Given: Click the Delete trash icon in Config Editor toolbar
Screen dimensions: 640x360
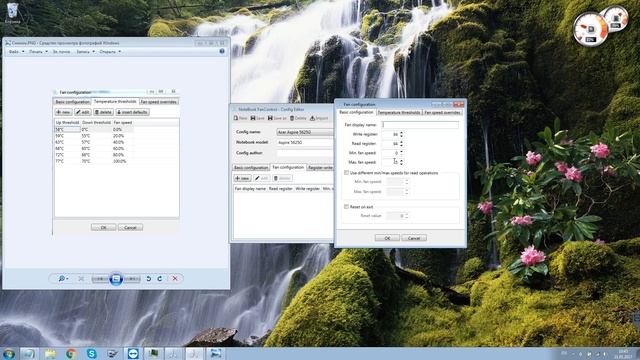Looking at the screenshot, I should [x=298, y=118].
